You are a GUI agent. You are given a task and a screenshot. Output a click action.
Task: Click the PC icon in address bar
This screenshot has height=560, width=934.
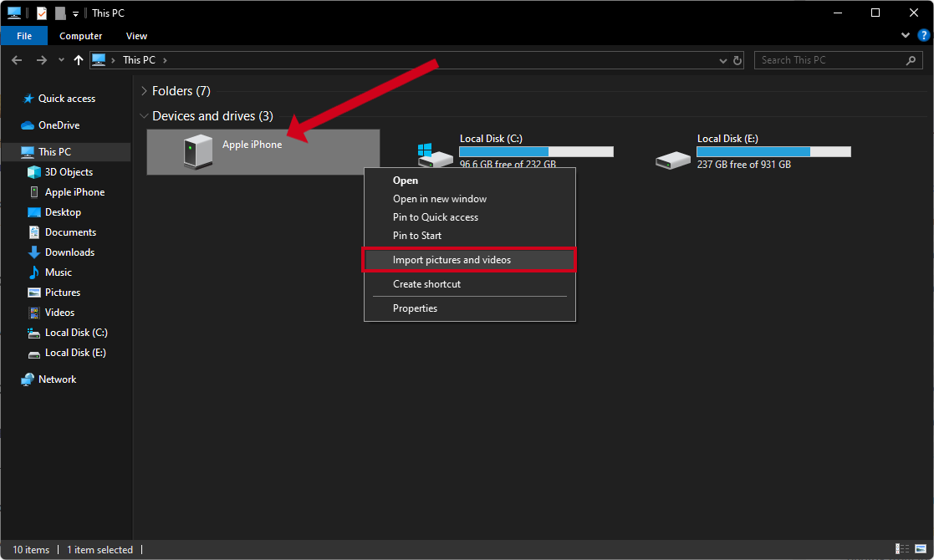tap(99, 59)
